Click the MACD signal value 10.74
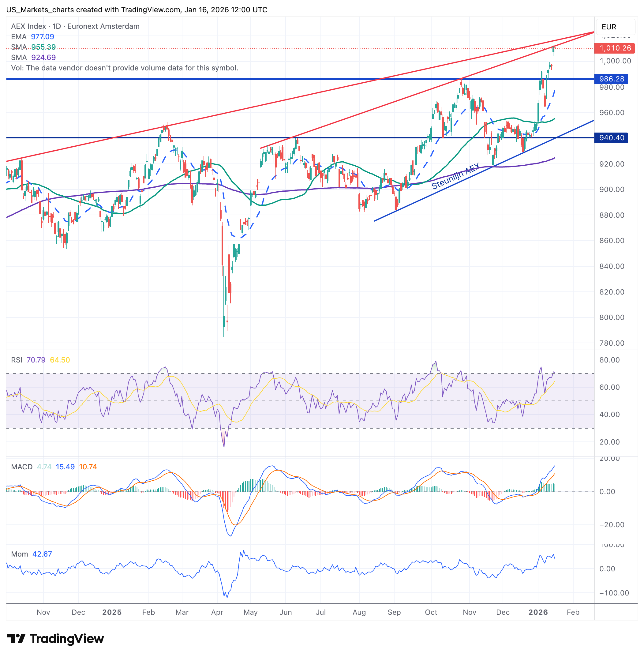This screenshot has height=657, width=644. click(88, 467)
